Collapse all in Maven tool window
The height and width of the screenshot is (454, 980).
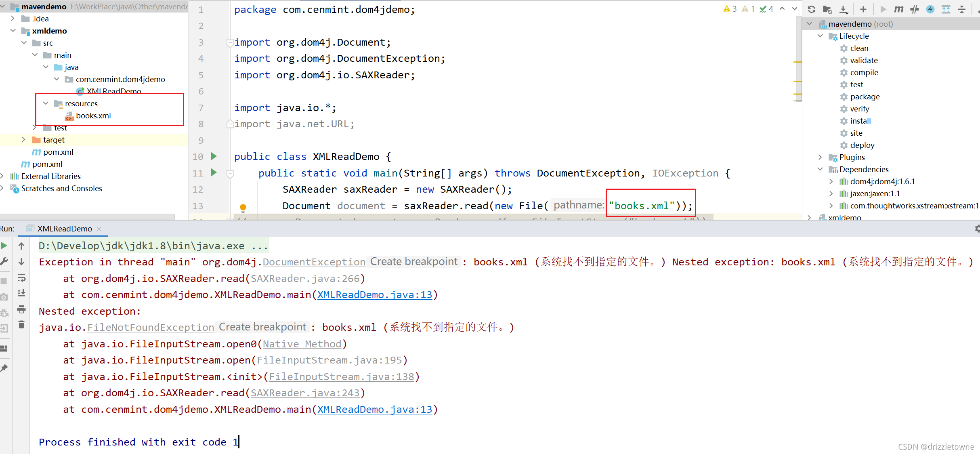[x=962, y=9]
